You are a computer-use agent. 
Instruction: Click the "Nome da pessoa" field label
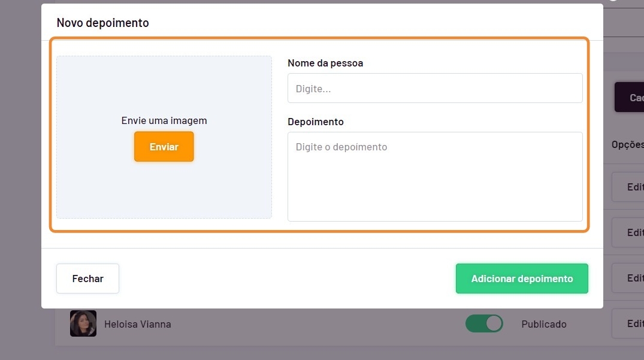tap(325, 63)
